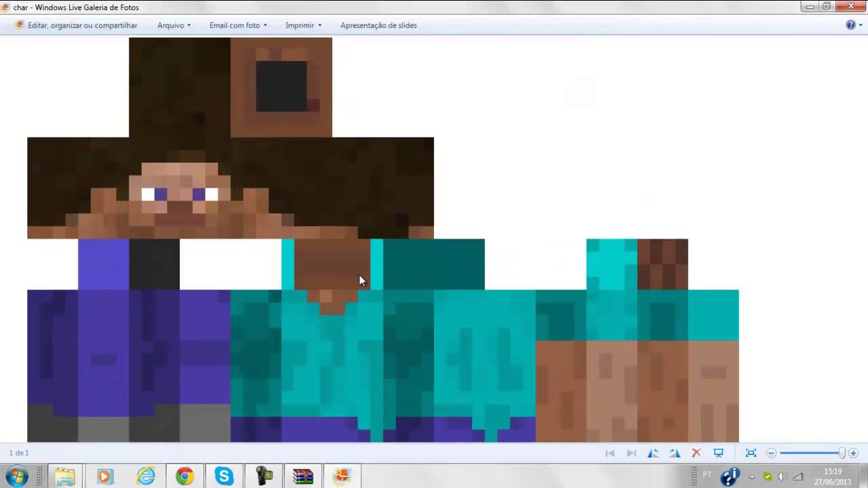The height and width of the screenshot is (488, 868).
Task: Show hidden tray icons arrow
Action: 751,476
